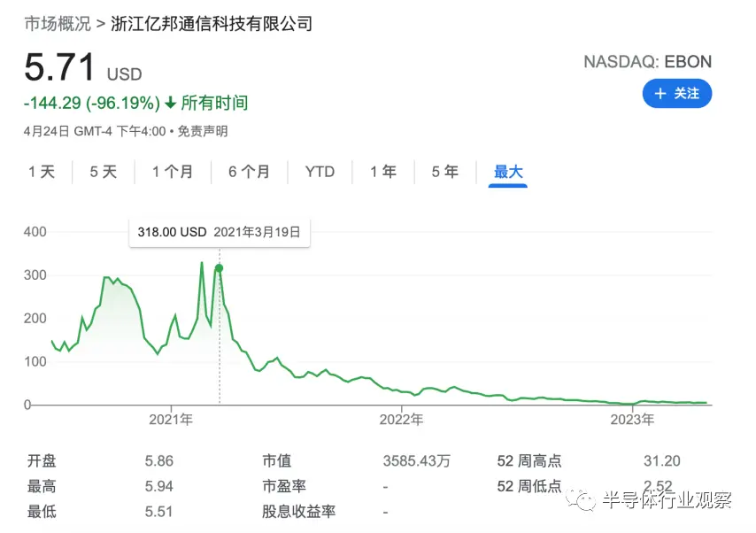Open the 6个月 time range
The width and height of the screenshot is (756, 533).
249,172
